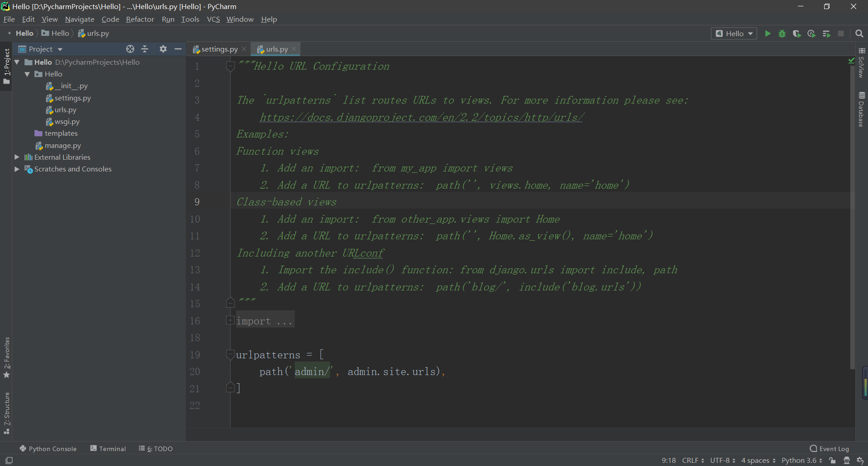The height and width of the screenshot is (466, 868).
Task: Switch to the settings.py editor tab
Action: (x=219, y=49)
